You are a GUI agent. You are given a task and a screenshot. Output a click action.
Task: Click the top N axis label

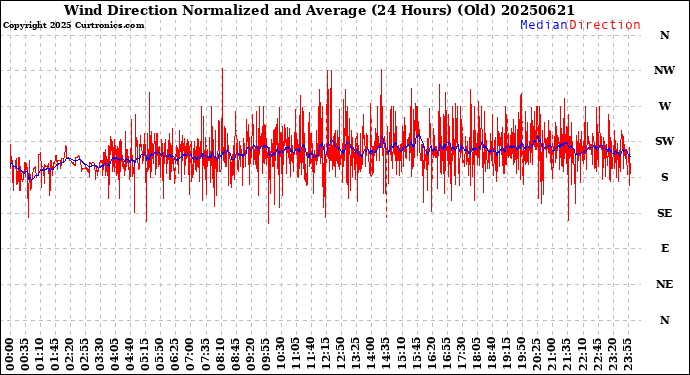coord(664,35)
